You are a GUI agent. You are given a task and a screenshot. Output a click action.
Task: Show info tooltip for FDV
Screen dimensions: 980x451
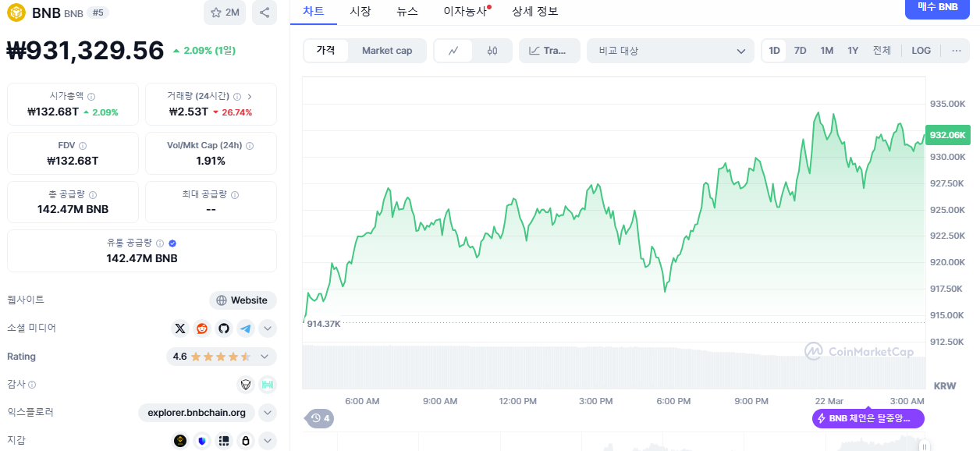[83, 146]
